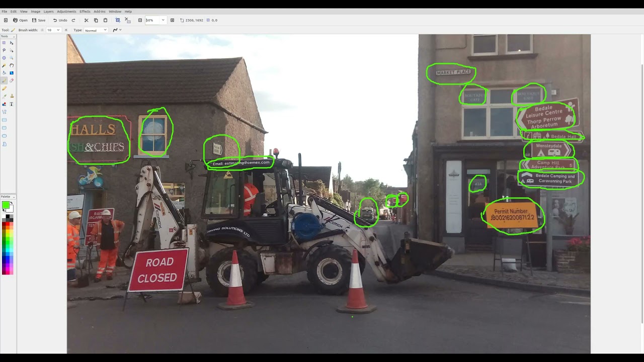Select the Clone Stamp tool
The height and width of the screenshot is (362, 644).
[12, 96]
